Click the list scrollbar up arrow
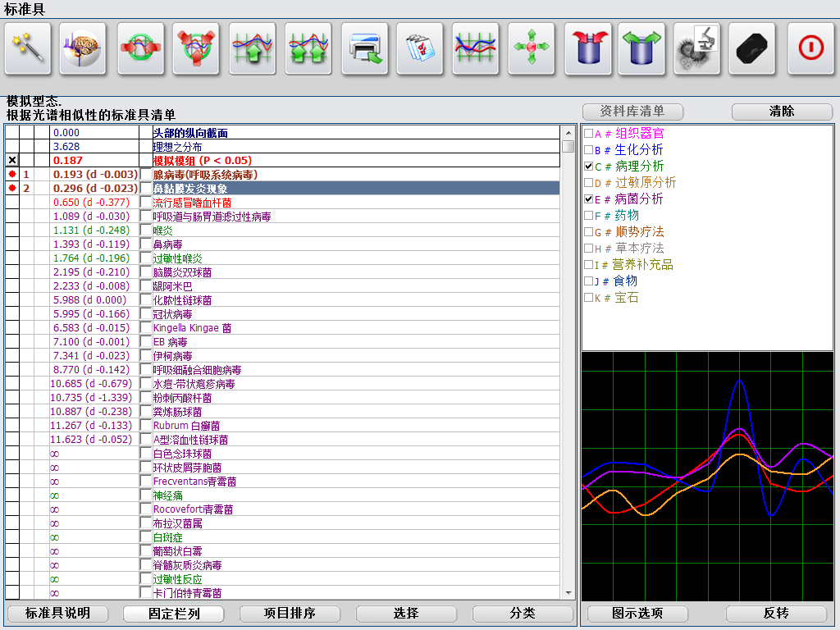840x630 pixels. [x=568, y=132]
